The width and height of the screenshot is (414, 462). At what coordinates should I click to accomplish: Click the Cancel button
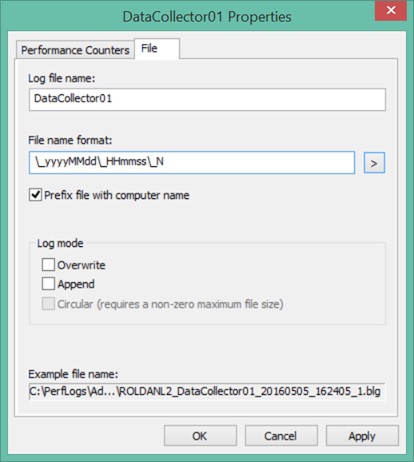[x=281, y=436]
